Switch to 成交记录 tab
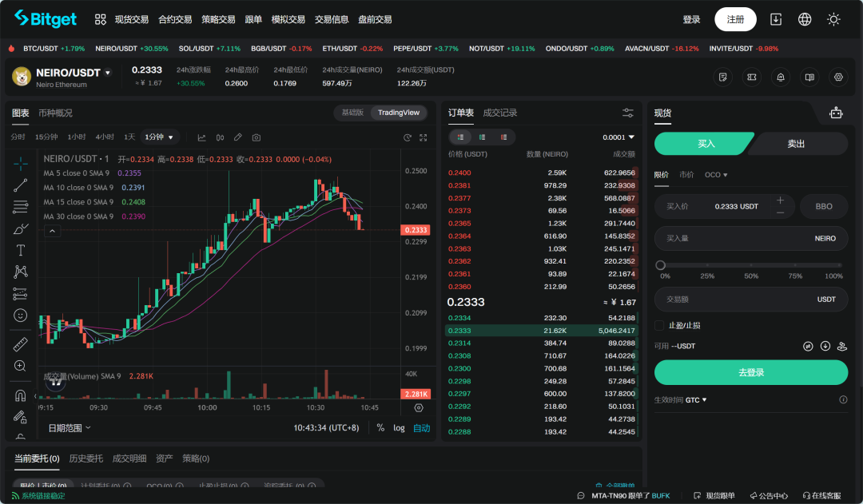This screenshot has width=863, height=504. pos(499,113)
